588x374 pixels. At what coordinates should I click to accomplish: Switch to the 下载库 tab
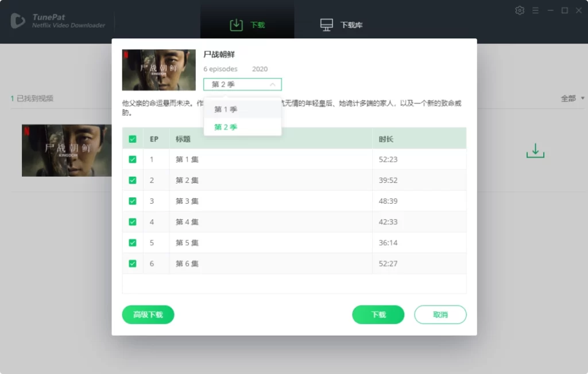tap(341, 25)
